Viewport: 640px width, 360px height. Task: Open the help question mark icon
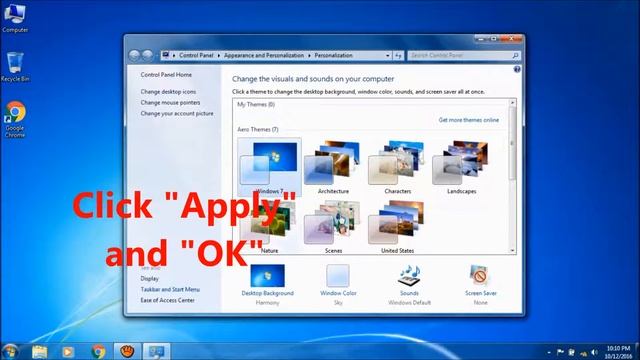pyautogui.click(x=517, y=69)
